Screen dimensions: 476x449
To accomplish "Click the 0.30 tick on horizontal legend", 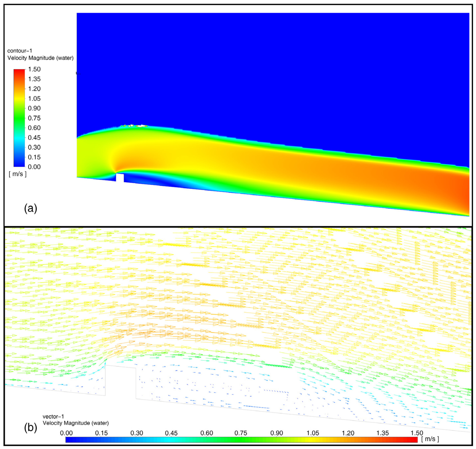I will [136, 433].
